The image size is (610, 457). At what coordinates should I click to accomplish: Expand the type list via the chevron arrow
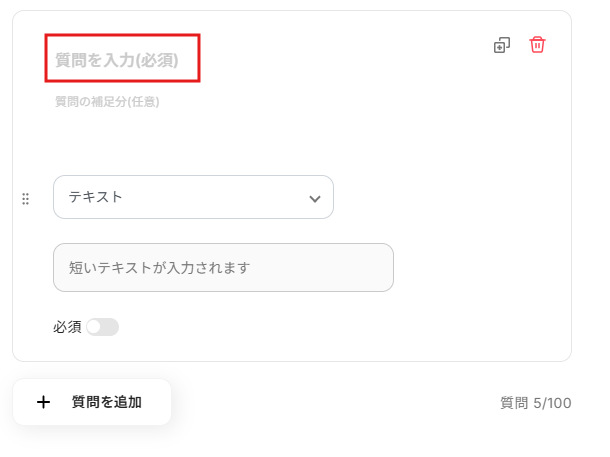point(315,198)
